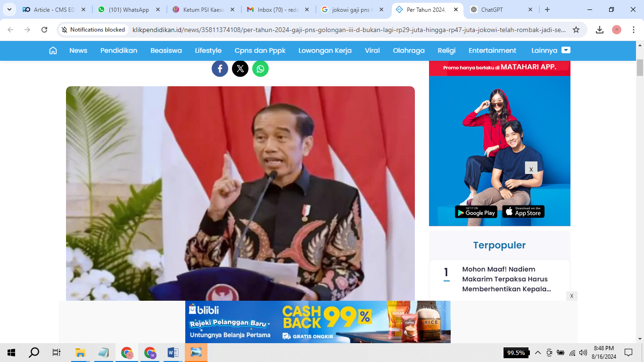Viewport: 644px width, 362px height.
Task: Open the Entertainment section
Action: coord(492,50)
